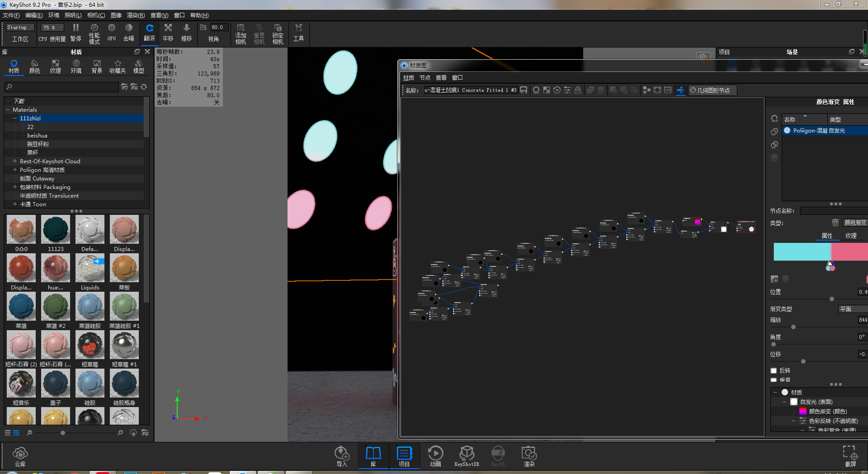
Task: Click the Screenshot icon at bottom right
Action: tap(850, 456)
